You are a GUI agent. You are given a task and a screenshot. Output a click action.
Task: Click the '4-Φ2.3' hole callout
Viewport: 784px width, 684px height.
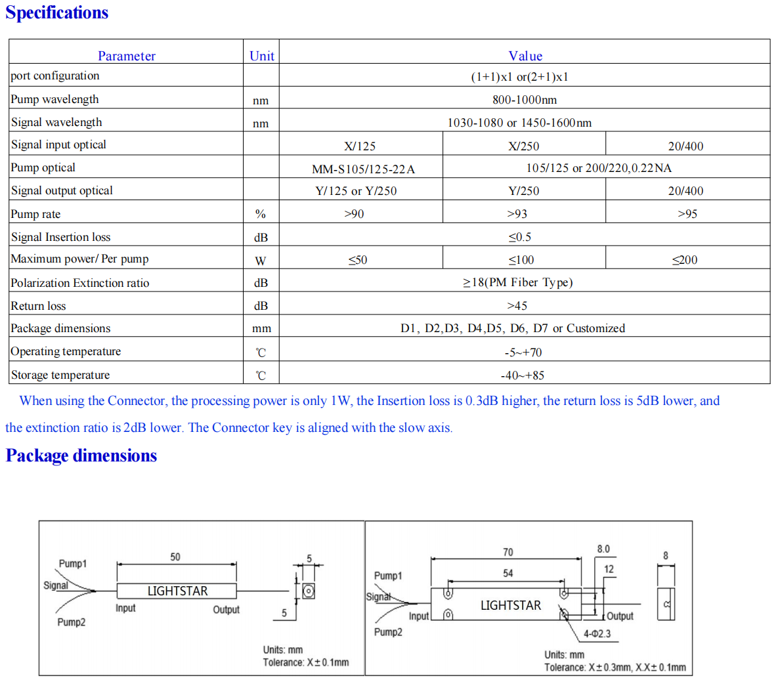pos(597,634)
